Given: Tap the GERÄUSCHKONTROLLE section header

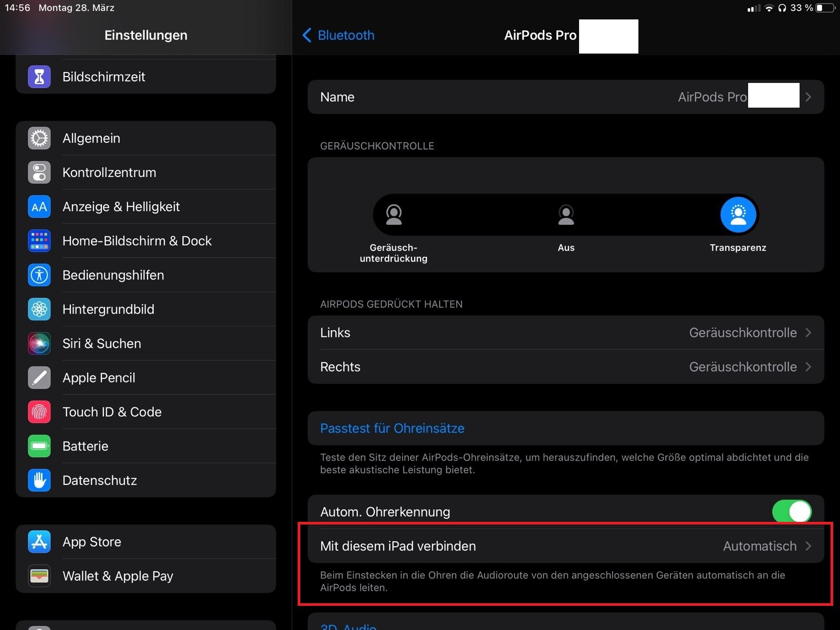Looking at the screenshot, I should pyautogui.click(x=377, y=146).
